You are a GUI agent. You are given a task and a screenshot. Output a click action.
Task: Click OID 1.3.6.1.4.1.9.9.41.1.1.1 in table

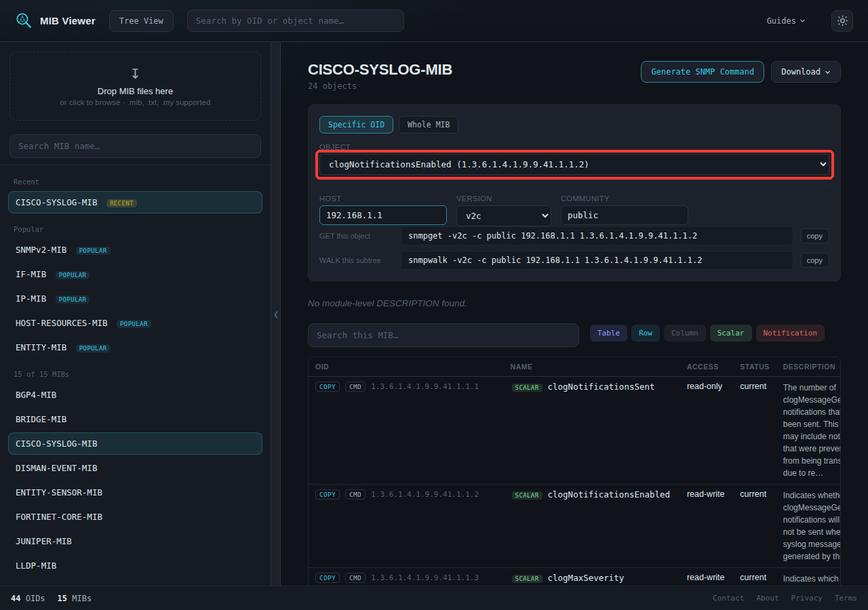tap(425, 387)
